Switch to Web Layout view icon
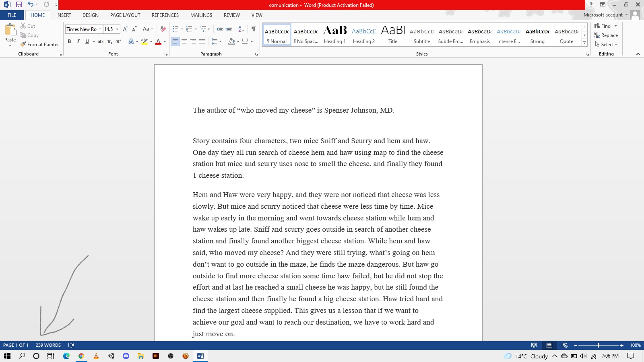The image size is (644, 362). click(564, 345)
